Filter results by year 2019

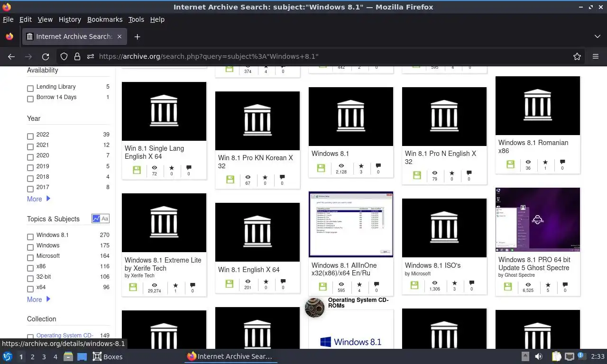[x=30, y=168]
